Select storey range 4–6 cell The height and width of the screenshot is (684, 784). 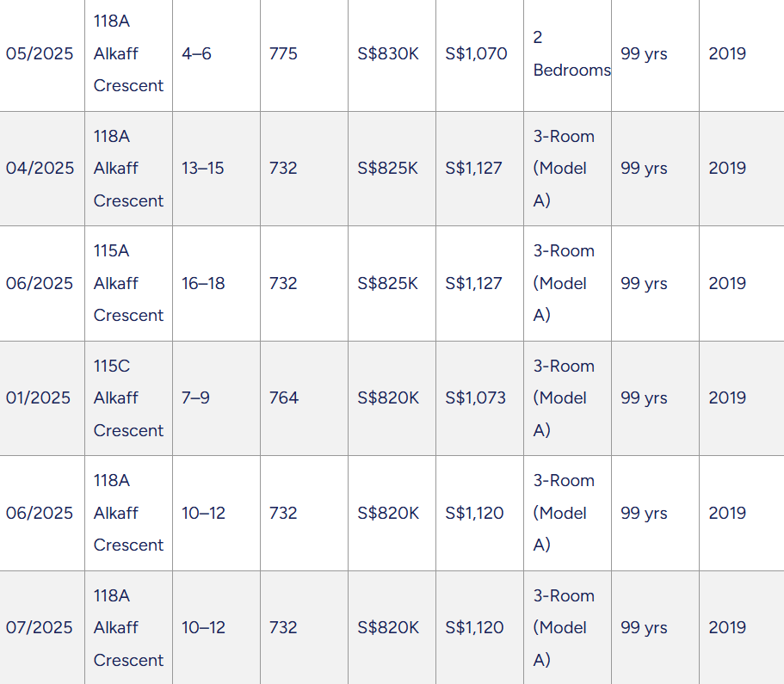coord(216,53)
